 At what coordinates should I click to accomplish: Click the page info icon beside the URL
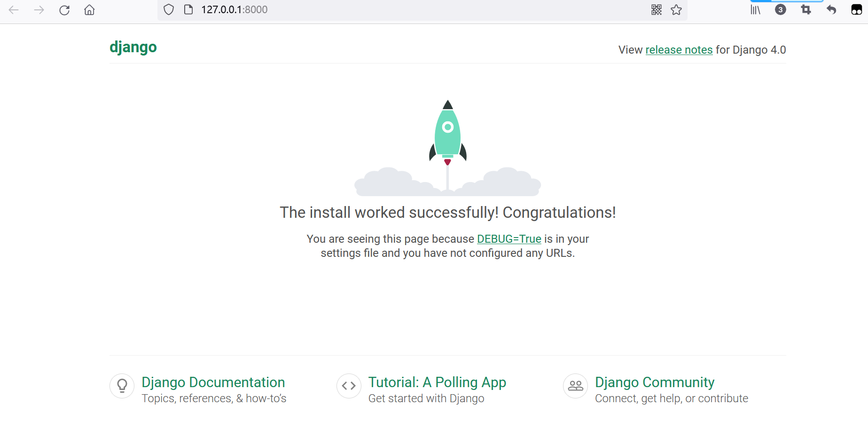pos(188,9)
